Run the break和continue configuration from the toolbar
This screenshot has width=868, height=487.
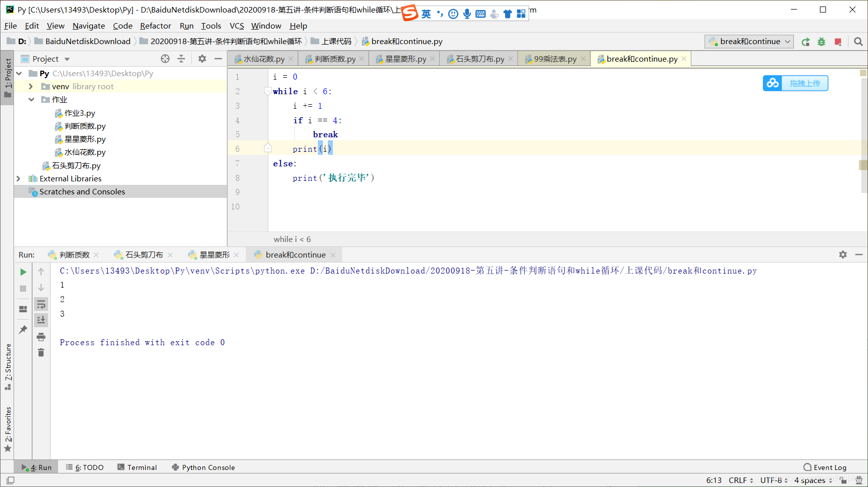805,42
